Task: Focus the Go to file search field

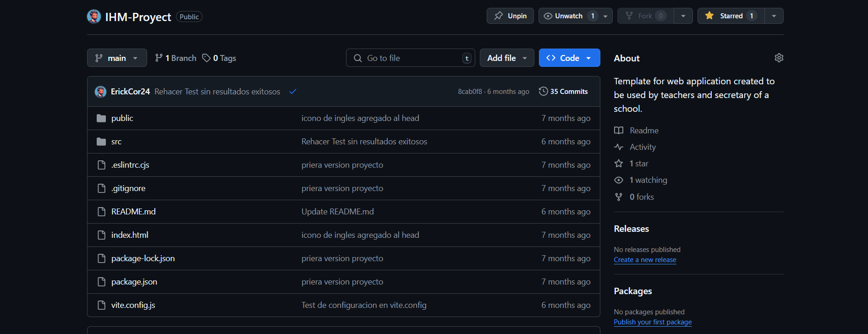Action: tap(410, 58)
